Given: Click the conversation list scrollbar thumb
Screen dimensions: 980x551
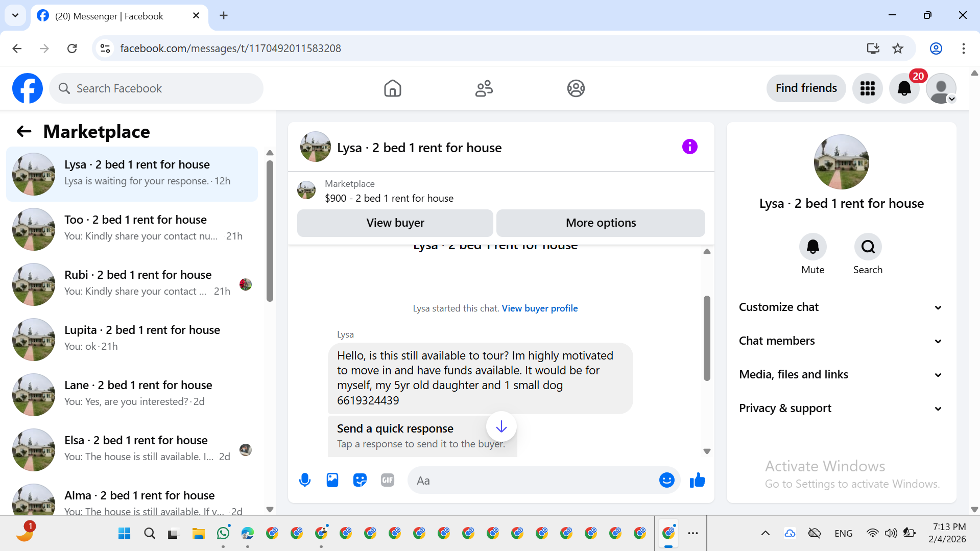Looking at the screenshot, I should 270,231.
